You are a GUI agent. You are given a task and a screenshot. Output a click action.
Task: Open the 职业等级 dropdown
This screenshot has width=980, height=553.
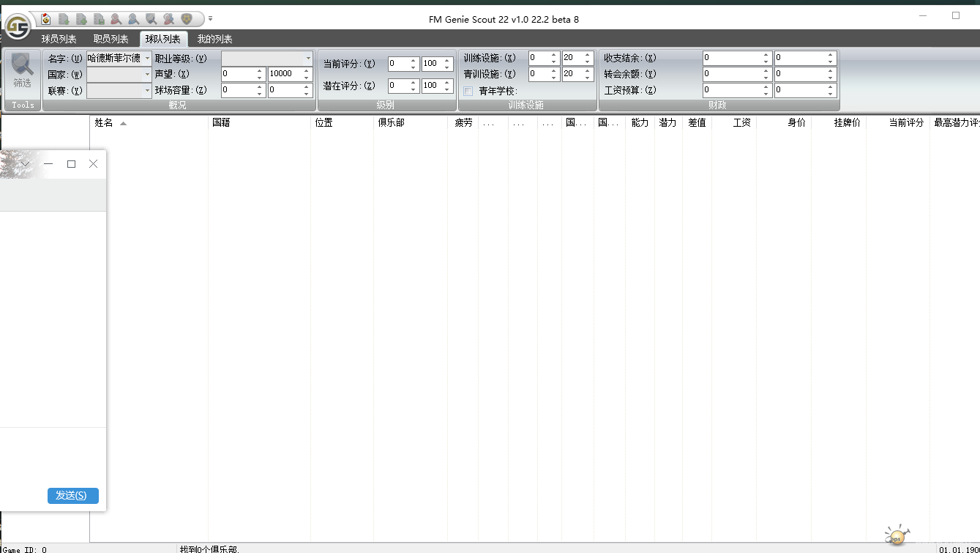click(308, 58)
